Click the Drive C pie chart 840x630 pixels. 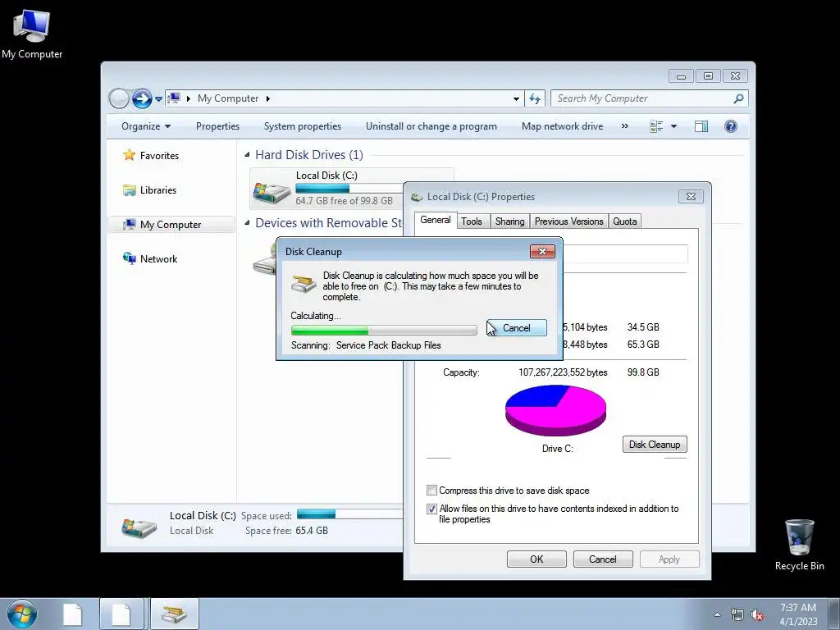[555, 410]
